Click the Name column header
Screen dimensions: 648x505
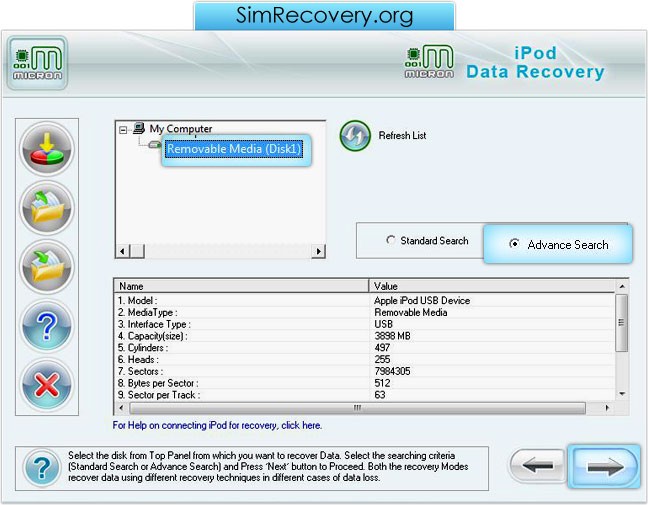pyautogui.click(x=241, y=286)
